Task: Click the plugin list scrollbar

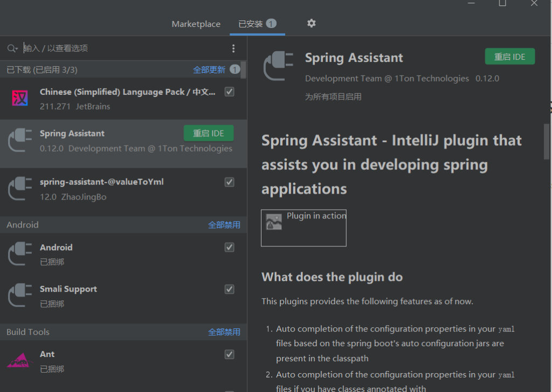Action: 243,70
